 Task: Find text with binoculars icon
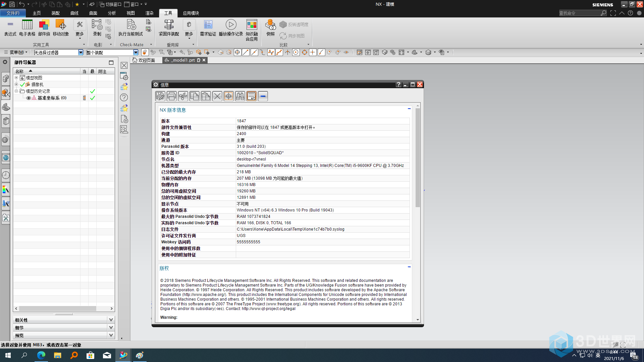pos(240,96)
